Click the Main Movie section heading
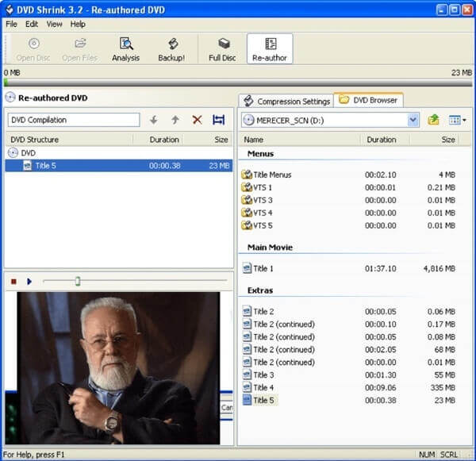The image size is (476, 461). coord(271,248)
